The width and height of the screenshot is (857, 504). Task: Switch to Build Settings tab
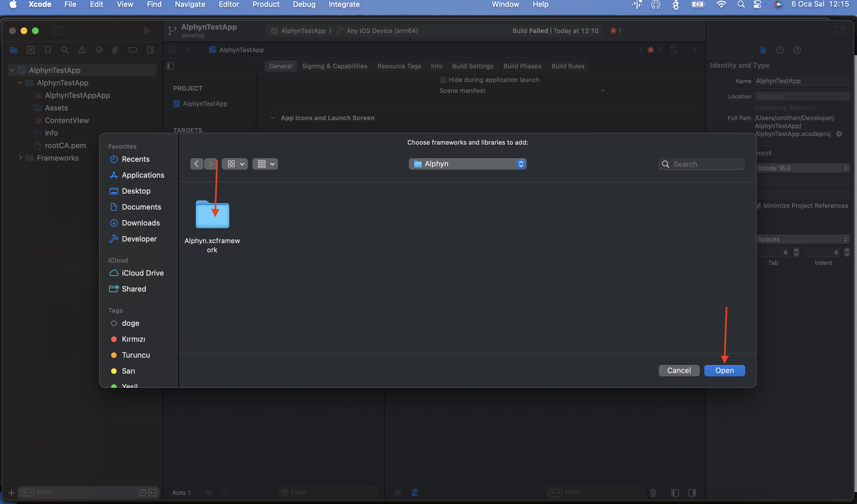(472, 66)
